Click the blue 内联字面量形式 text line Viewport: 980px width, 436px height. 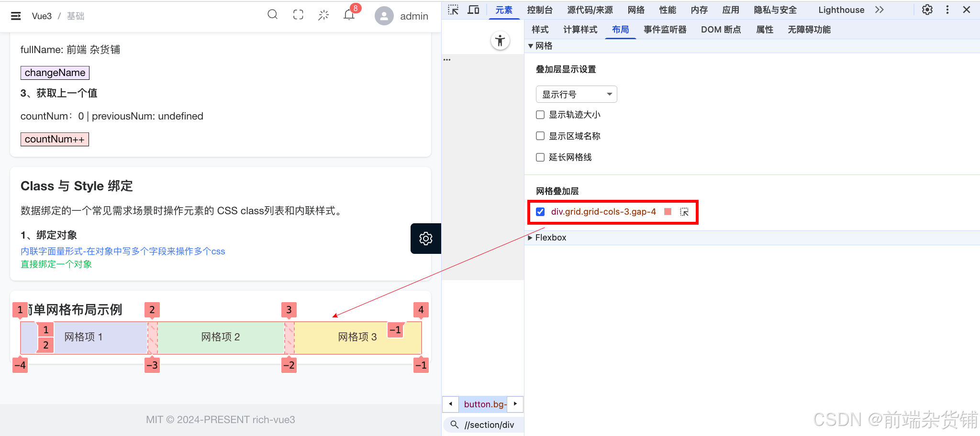tap(122, 251)
